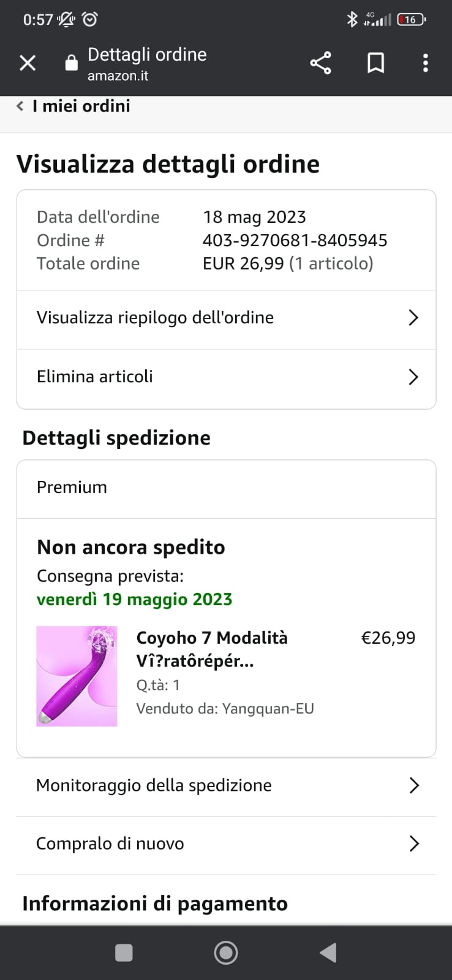This screenshot has width=452, height=980.
Task: Go back to I miei ordini
Action: tap(81, 106)
